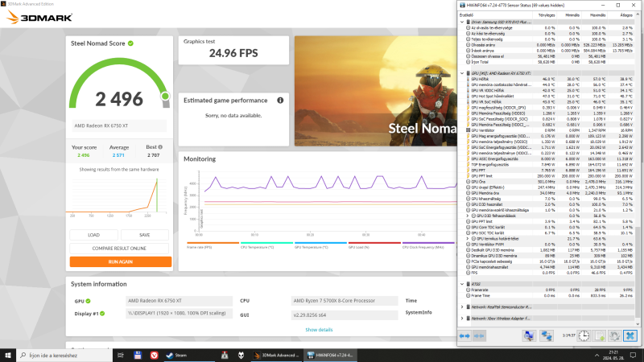Click the AMD Radeon RX 6750 XT GPU field

coord(179,301)
